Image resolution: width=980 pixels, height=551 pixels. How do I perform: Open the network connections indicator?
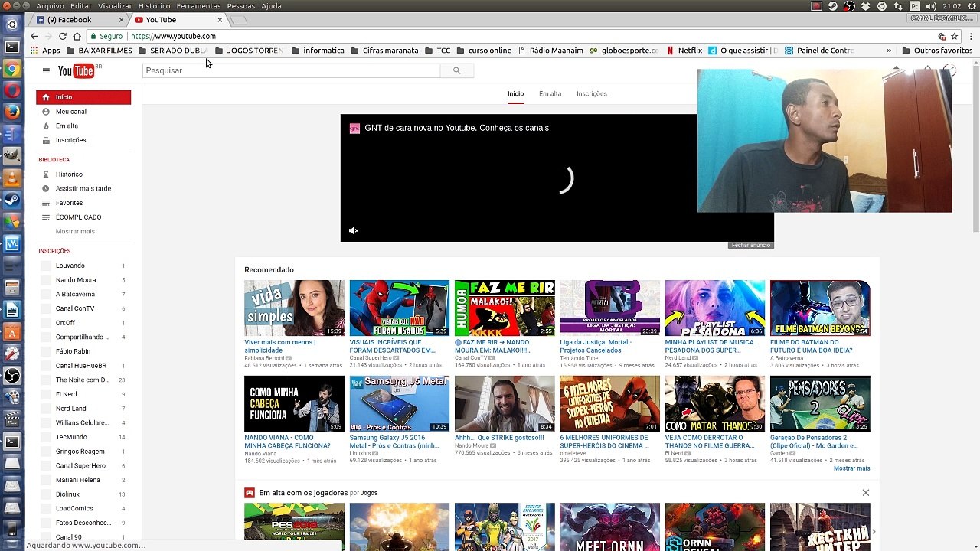coord(899,6)
